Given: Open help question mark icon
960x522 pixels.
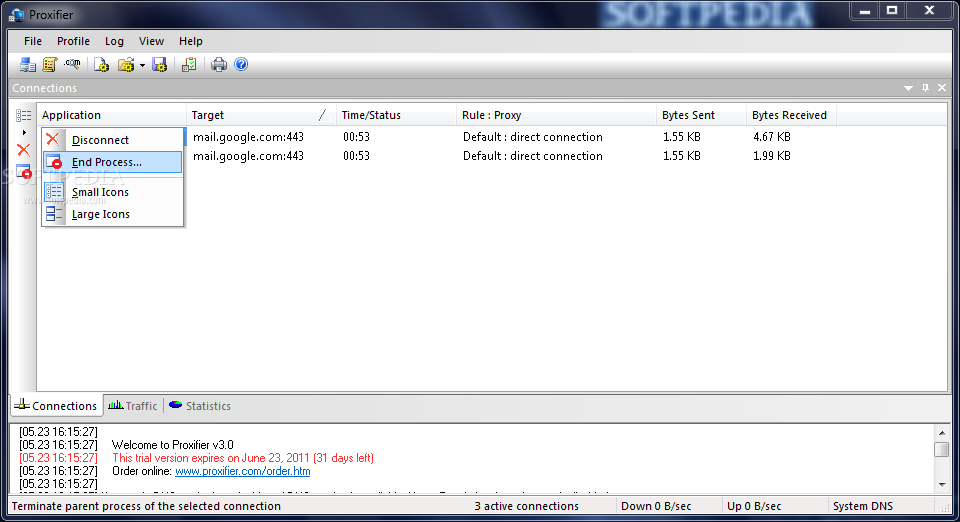Looking at the screenshot, I should tap(241, 64).
